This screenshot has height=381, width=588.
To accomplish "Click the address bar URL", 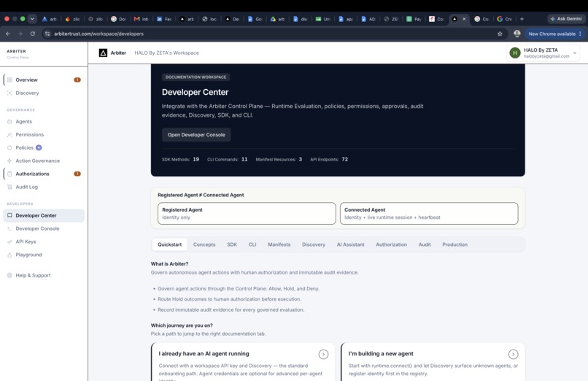I will pyautogui.click(x=98, y=34).
